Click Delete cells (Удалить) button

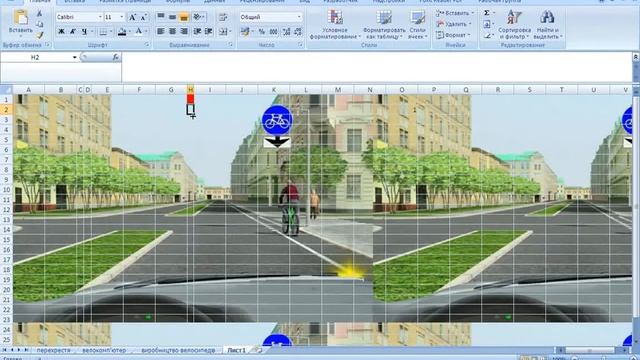coord(453,24)
